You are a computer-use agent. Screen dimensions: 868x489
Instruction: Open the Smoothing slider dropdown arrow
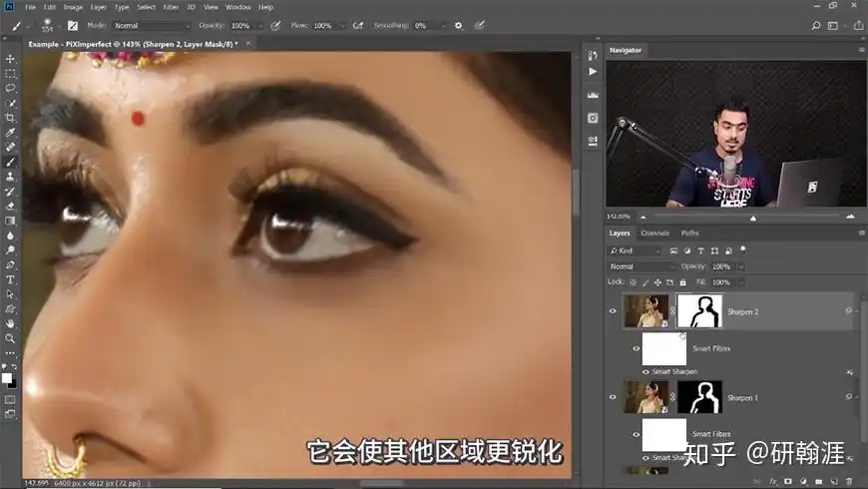[x=443, y=26]
